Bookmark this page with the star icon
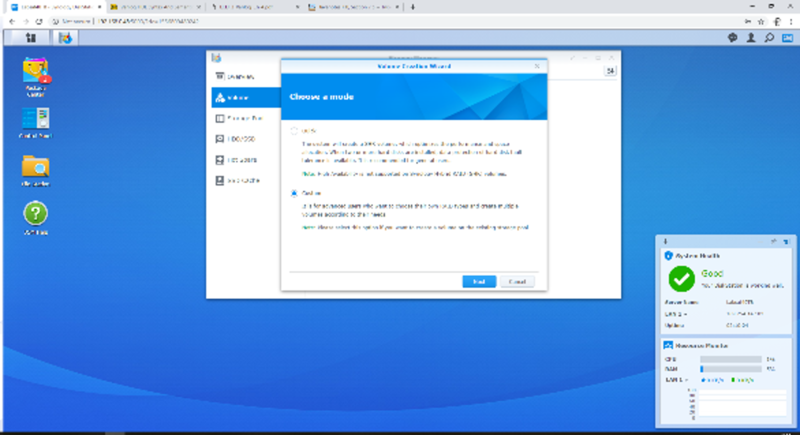This screenshot has width=800, height=435. [761, 21]
